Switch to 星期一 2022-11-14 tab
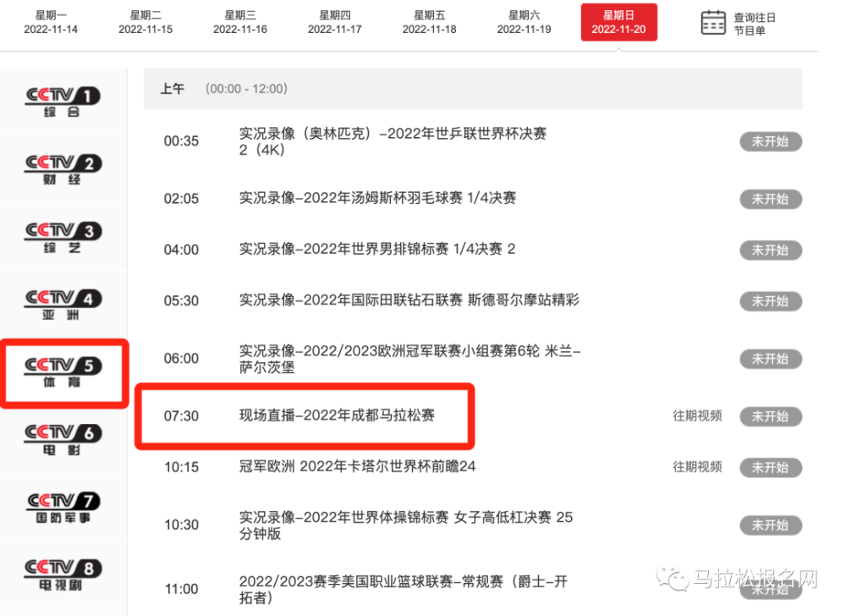 [51, 22]
